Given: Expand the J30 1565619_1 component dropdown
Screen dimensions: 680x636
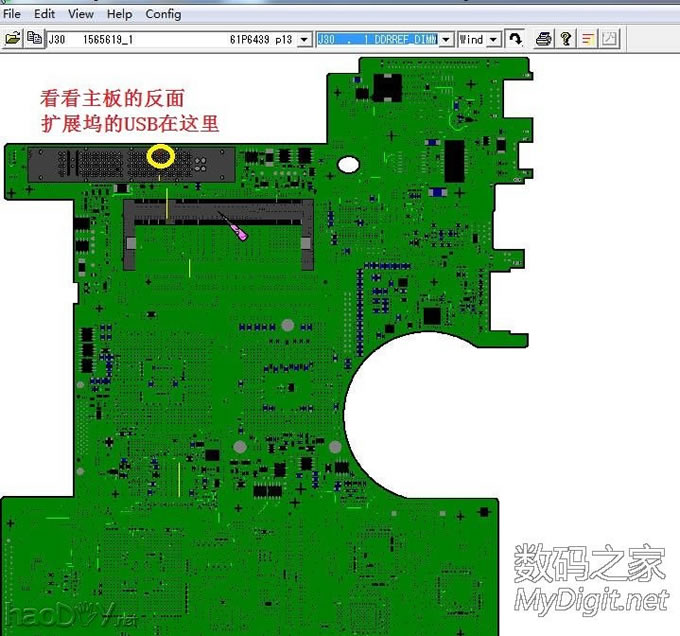Looking at the screenshot, I should coord(304,39).
